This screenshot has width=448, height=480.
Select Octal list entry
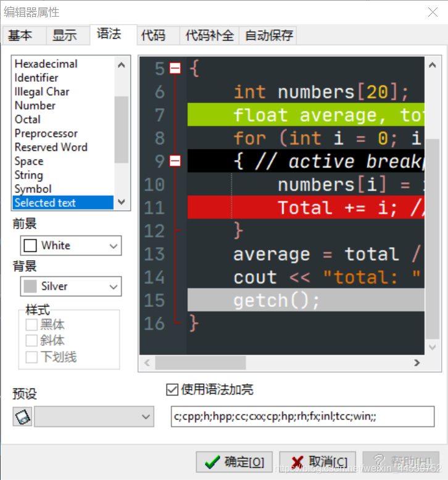64,119
